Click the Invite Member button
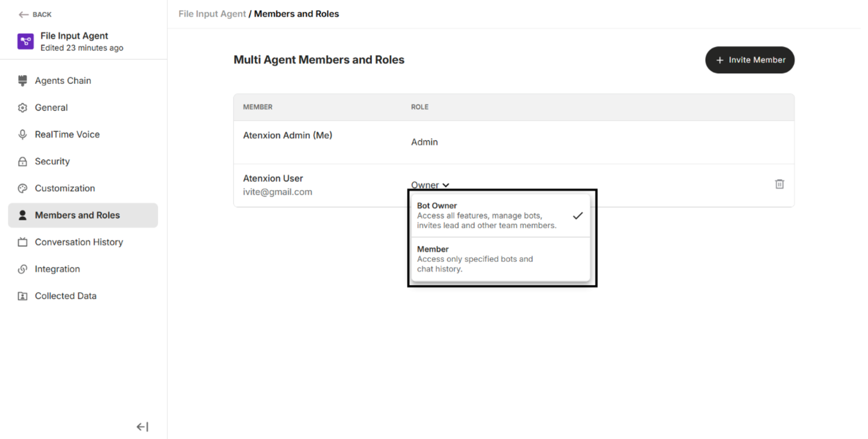The image size is (868, 439). click(x=750, y=60)
